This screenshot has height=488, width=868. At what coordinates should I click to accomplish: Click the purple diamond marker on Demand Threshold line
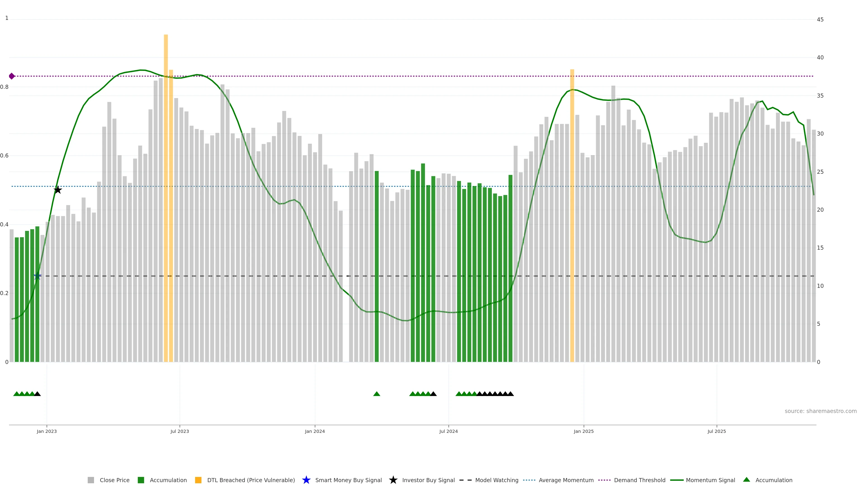click(12, 76)
